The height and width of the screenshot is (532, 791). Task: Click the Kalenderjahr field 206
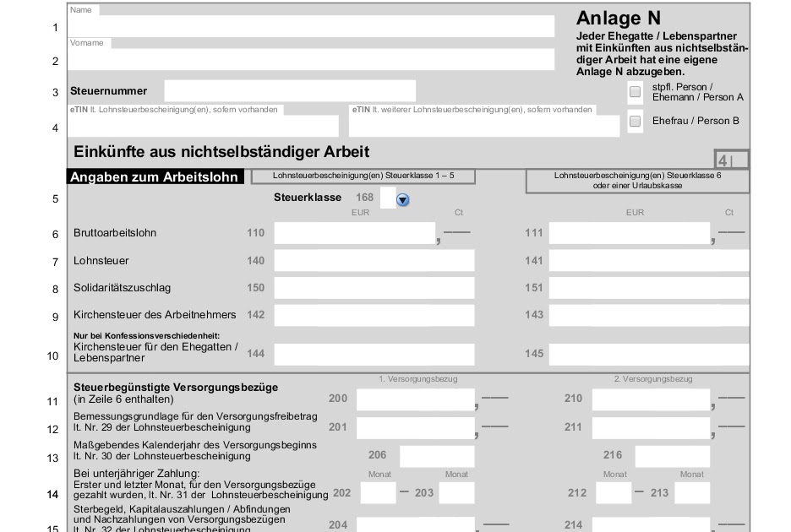(x=438, y=456)
